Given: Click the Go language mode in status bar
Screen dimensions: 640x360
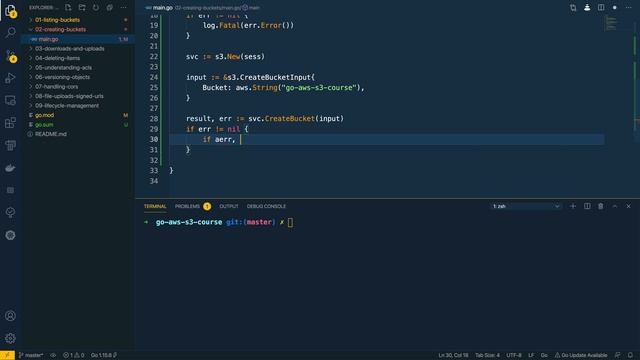Looking at the screenshot, I should [x=544, y=355].
